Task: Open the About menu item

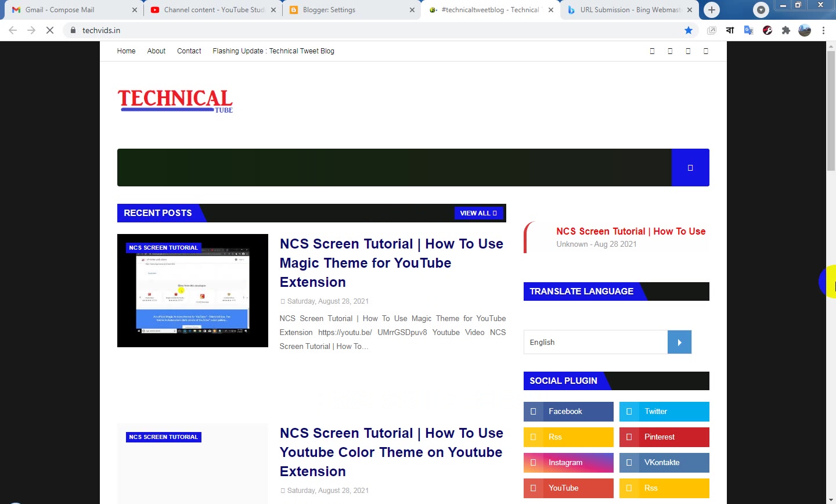Action: pyautogui.click(x=156, y=51)
